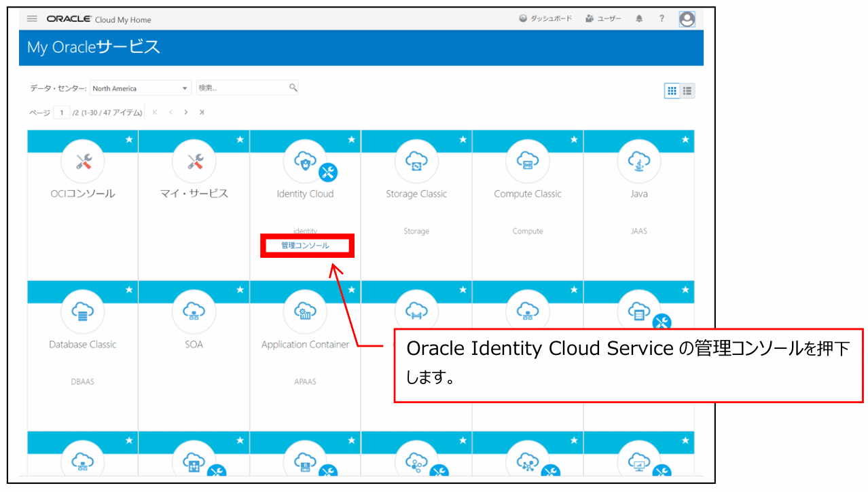Open the Java cloud icon
The image size is (868, 492).
click(x=639, y=161)
